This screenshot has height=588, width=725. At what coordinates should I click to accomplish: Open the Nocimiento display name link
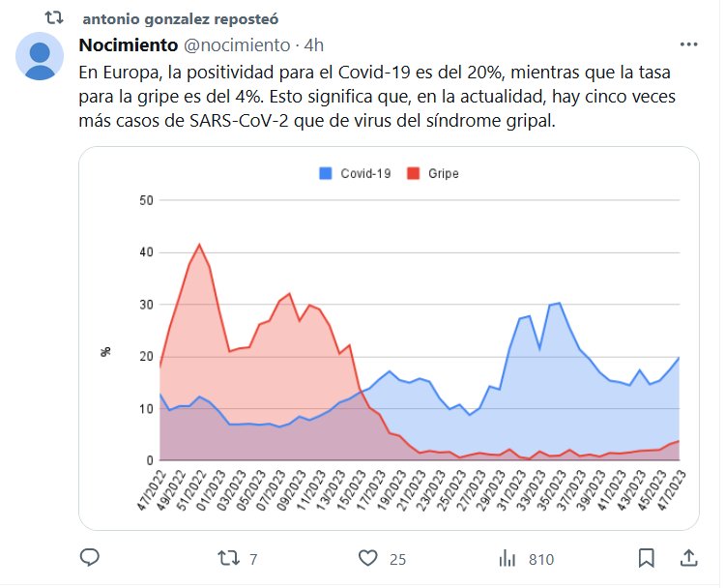[128, 45]
